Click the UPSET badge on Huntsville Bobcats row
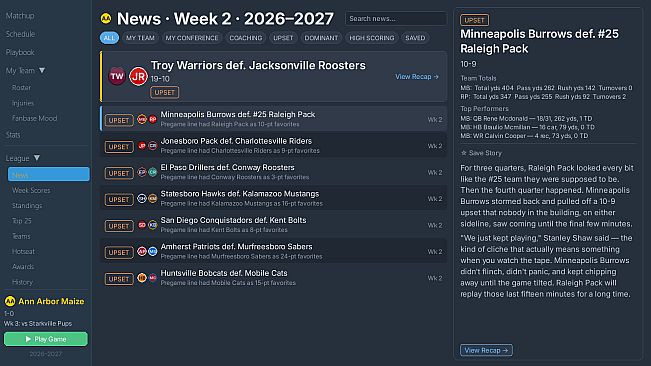The height and width of the screenshot is (366, 651). point(119,279)
